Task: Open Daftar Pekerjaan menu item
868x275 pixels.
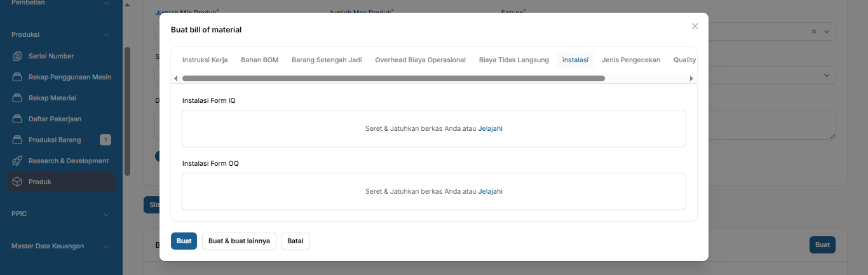Action: pyautogui.click(x=62, y=119)
